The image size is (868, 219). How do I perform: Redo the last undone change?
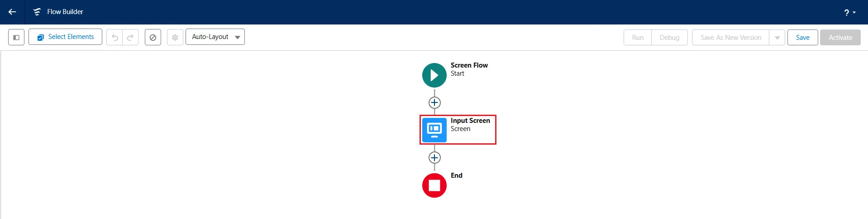click(x=130, y=37)
